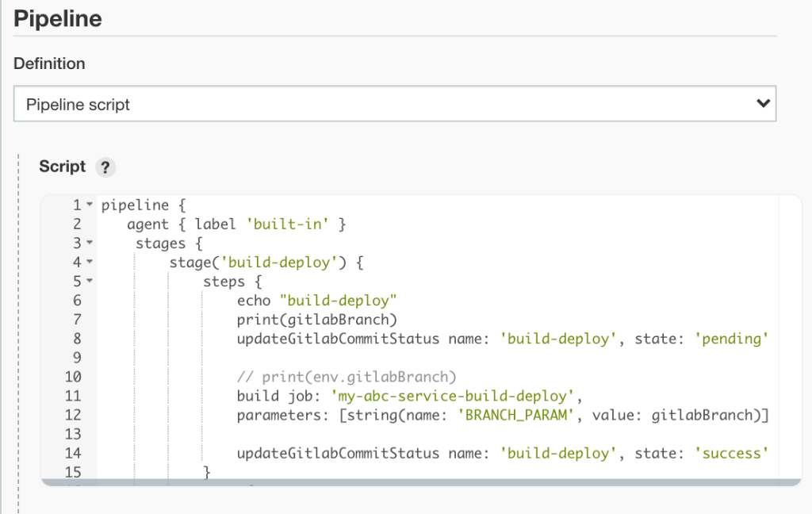Image resolution: width=812 pixels, height=514 pixels.
Task: Click the Definition field label
Action: [49, 63]
